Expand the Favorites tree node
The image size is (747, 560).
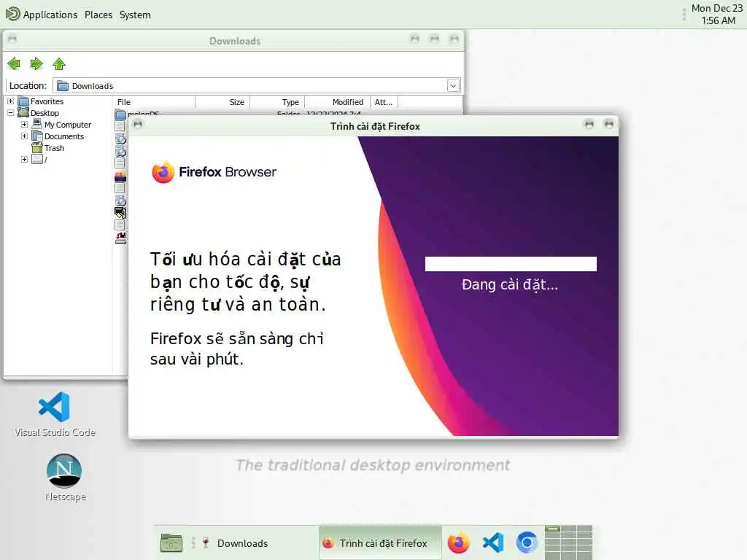pyautogui.click(x=10, y=101)
